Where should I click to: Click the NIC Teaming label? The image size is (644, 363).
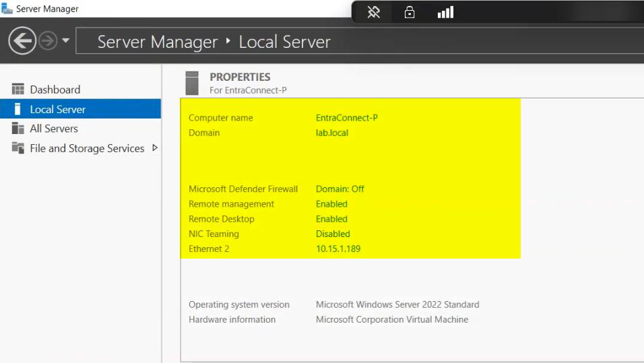coord(214,234)
